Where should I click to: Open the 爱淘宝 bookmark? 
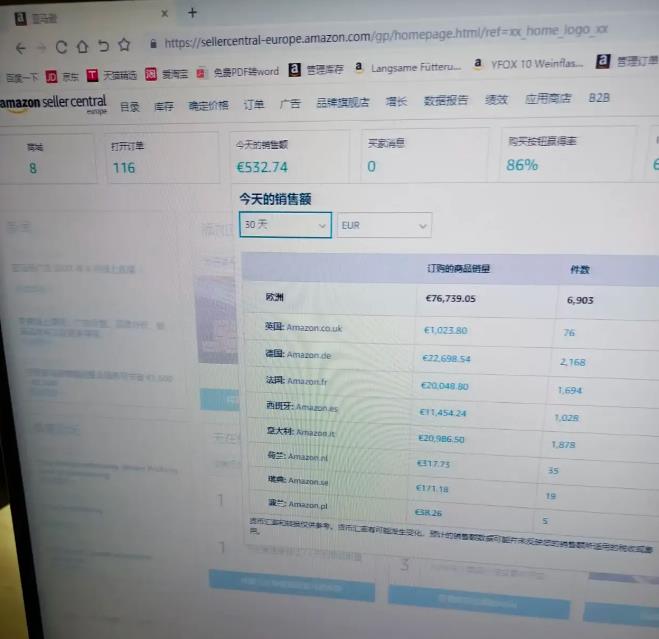(x=166, y=74)
